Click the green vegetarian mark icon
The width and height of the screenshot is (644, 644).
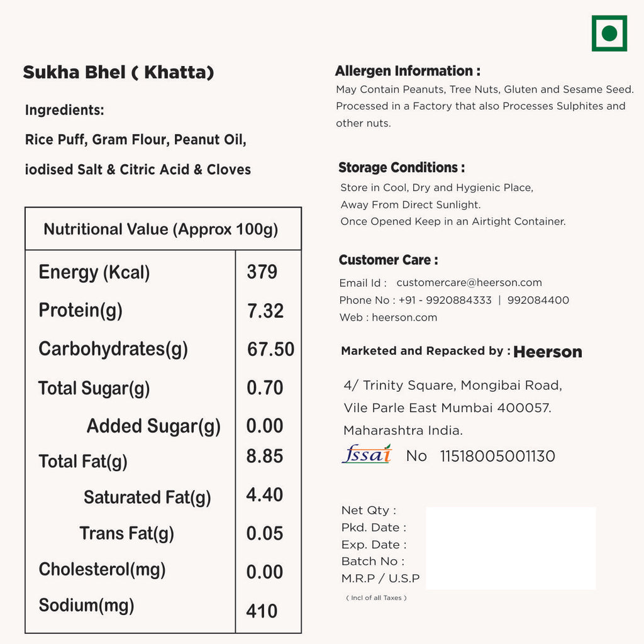(x=609, y=33)
